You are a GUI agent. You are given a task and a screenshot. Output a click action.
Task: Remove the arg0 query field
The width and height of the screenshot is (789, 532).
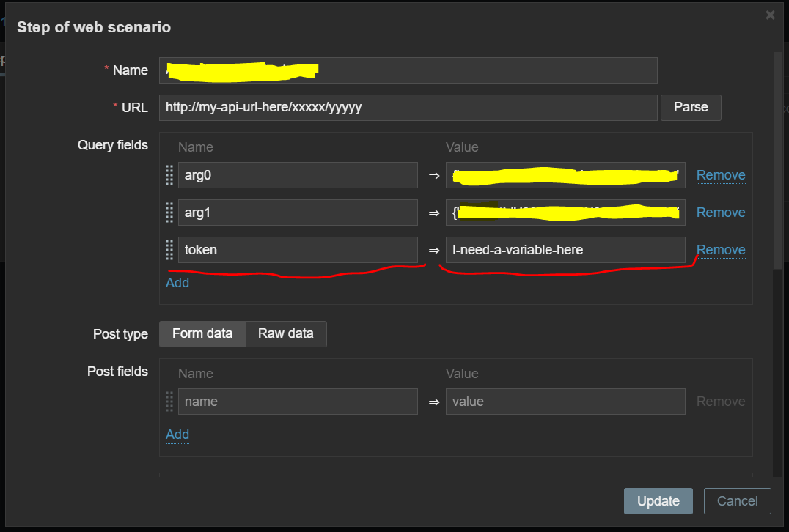click(720, 175)
